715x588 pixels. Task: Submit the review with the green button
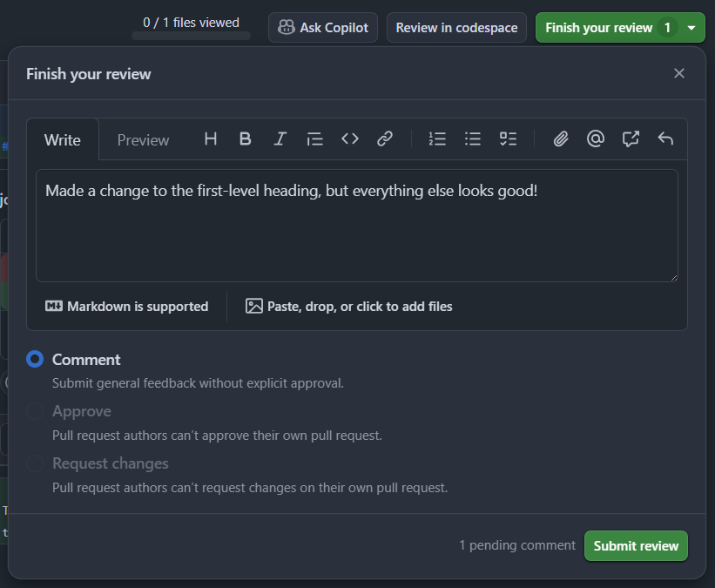click(x=636, y=545)
